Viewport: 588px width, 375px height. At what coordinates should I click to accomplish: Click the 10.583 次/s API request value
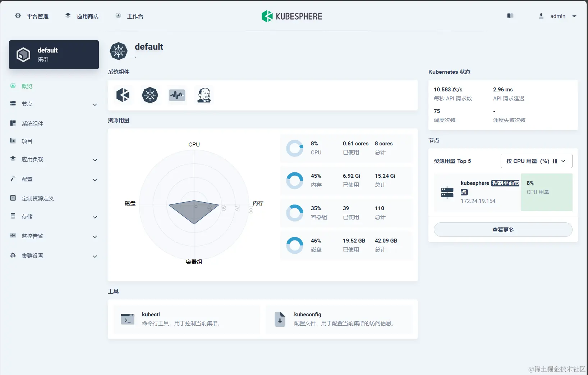pos(448,90)
